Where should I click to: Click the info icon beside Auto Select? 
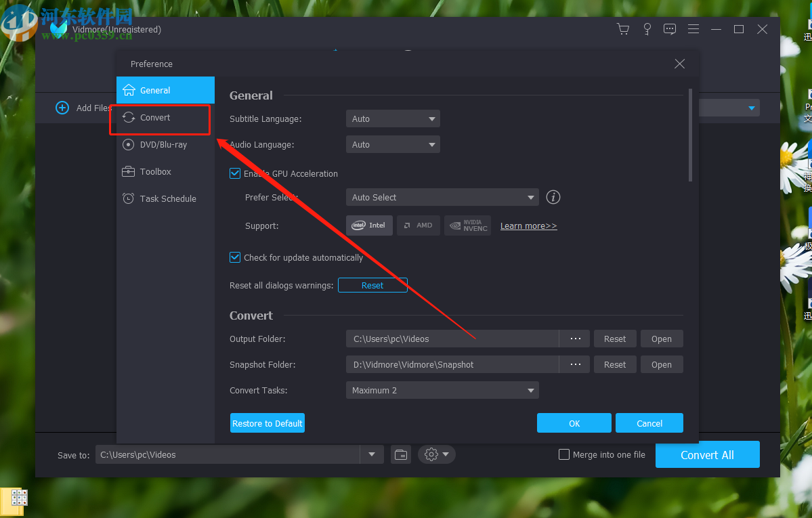553,197
